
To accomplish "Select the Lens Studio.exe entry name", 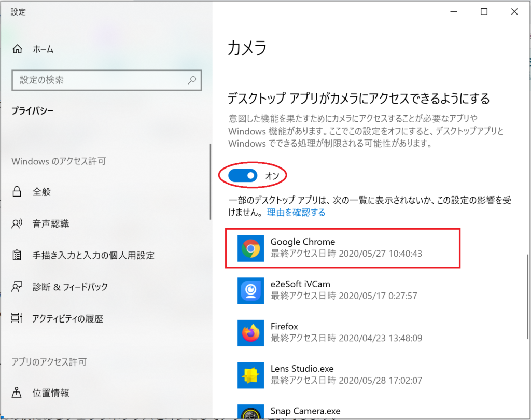I will click(x=302, y=369).
